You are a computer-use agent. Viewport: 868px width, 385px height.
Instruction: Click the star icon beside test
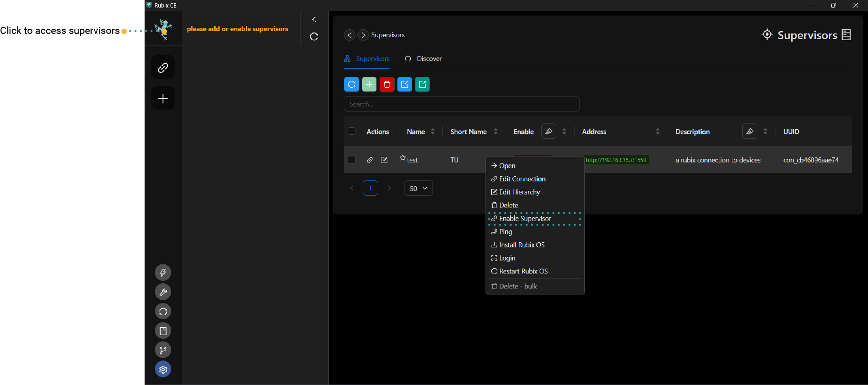point(403,158)
